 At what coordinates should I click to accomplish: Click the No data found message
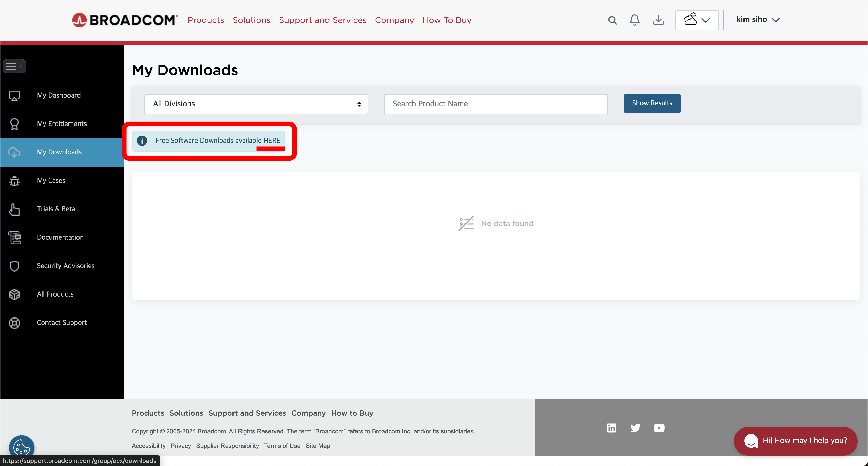point(507,223)
